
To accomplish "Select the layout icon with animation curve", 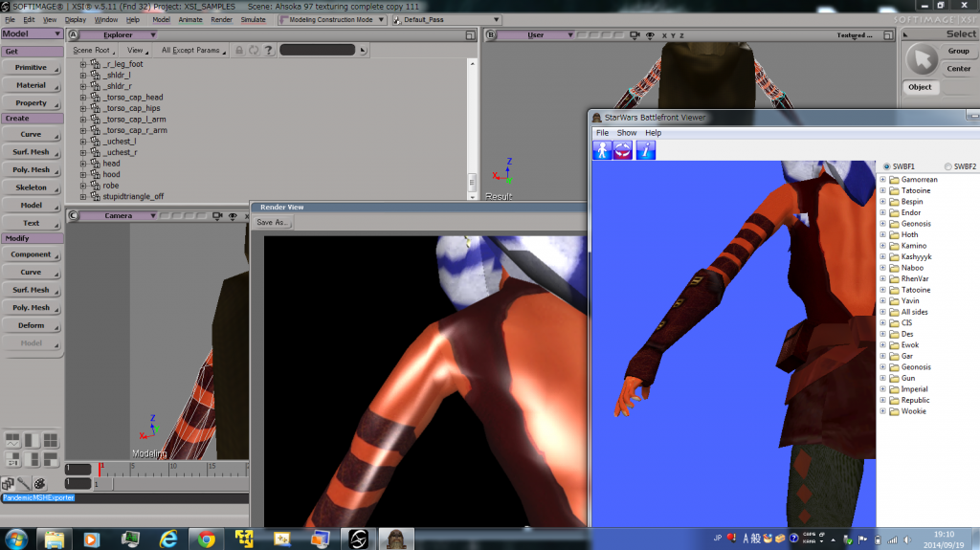I will click(x=11, y=441).
